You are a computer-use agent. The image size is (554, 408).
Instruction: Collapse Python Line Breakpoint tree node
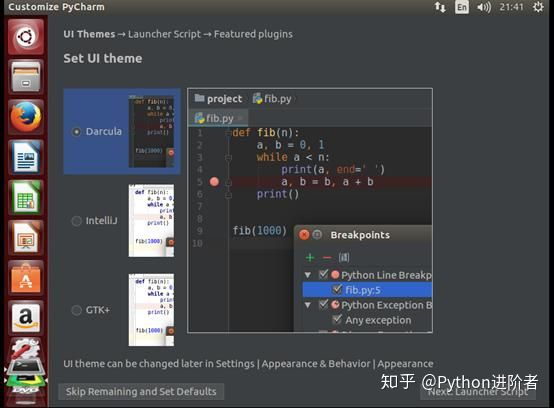coord(308,275)
